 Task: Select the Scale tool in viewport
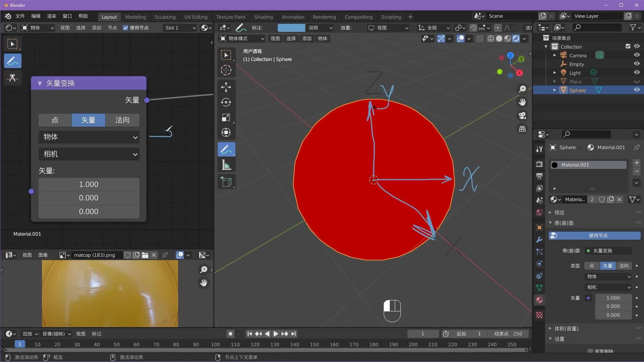226,117
